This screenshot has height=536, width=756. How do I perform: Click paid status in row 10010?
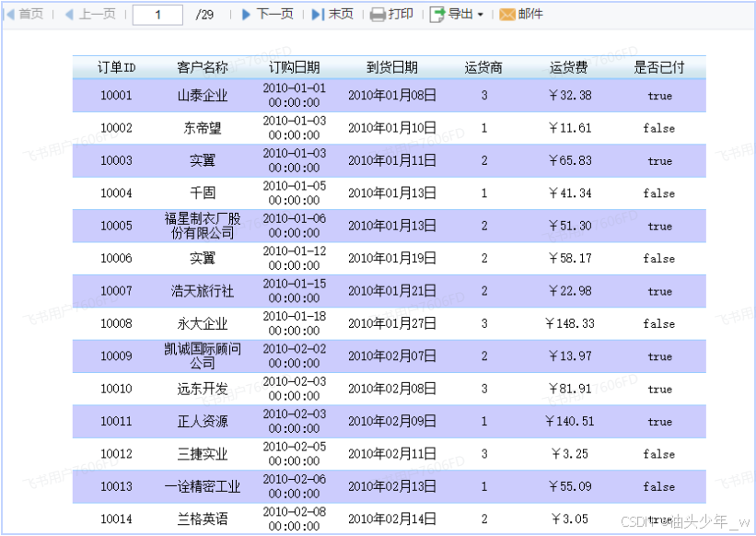point(659,389)
